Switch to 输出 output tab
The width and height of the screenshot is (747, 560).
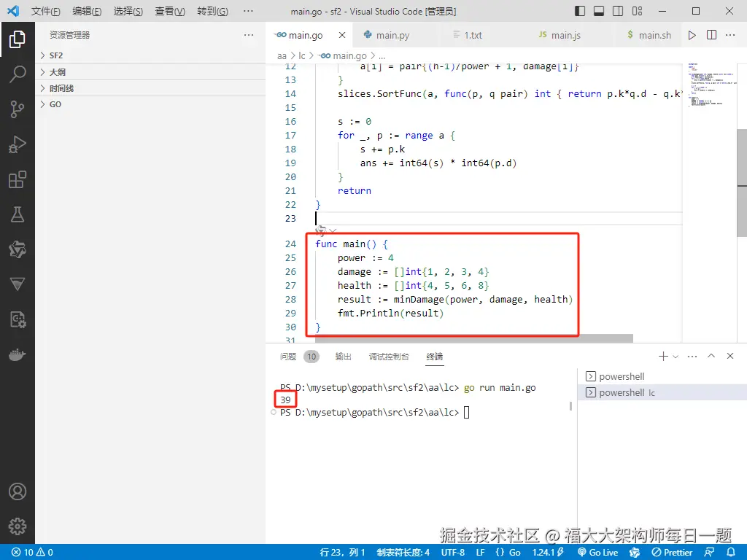pos(343,356)
